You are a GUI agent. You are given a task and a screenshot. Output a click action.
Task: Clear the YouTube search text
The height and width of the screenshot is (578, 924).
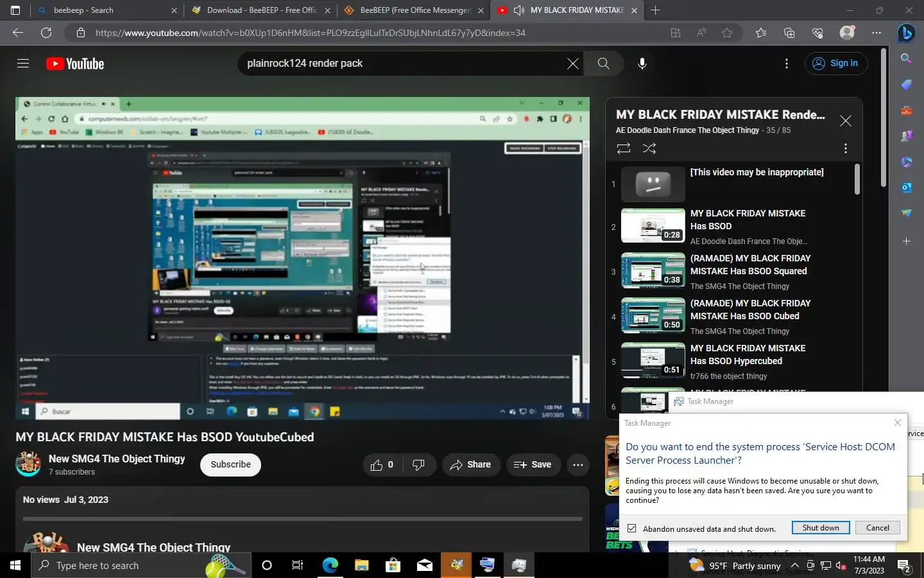point(572,64)
